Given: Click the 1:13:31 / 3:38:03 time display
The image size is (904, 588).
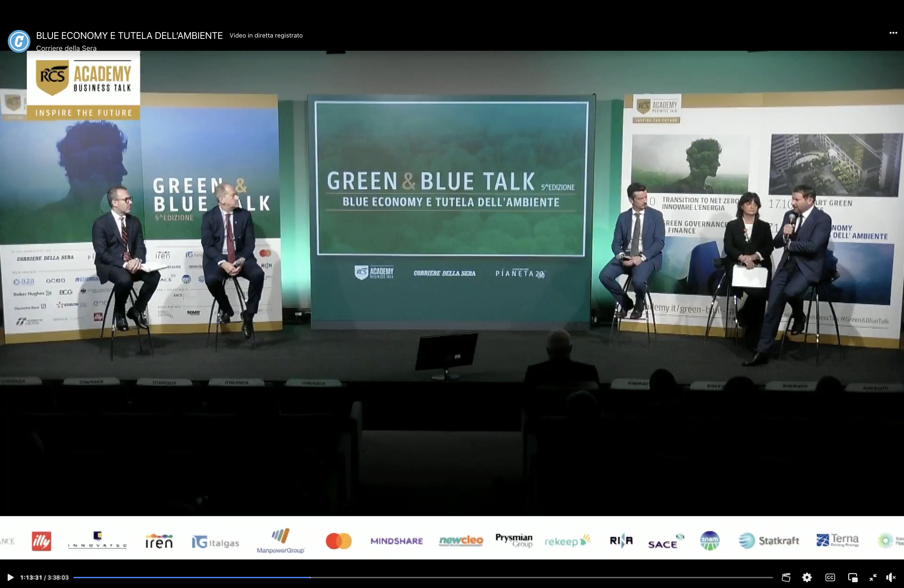Looking at the screenshot, I should pos(44,577).
